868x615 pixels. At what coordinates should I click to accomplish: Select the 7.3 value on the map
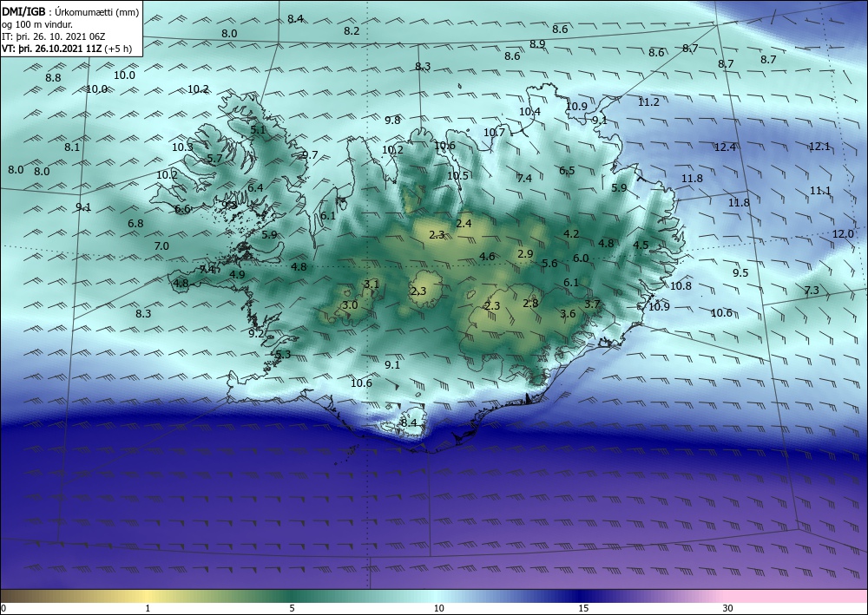click(812, 291)
